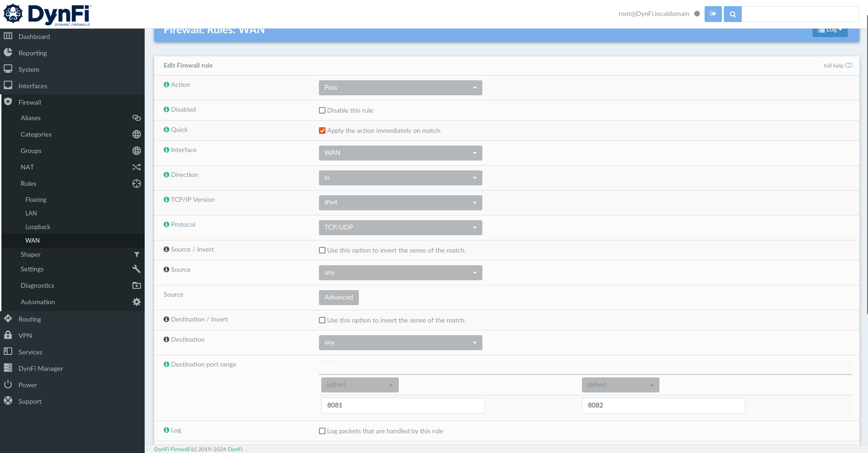Uncheck Apply the action immediately on match
The width and height of the screenshot is (868, 453).
click(x=322, y=131)
